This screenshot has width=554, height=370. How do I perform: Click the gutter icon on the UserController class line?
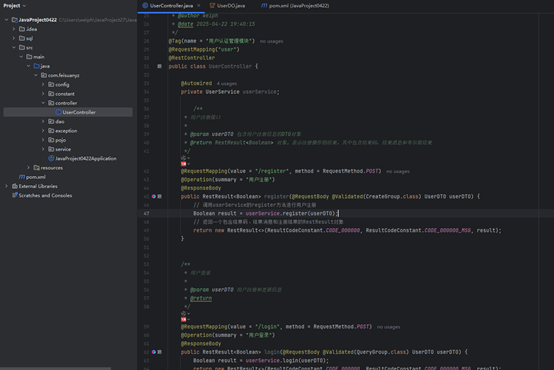click(159, 66)
